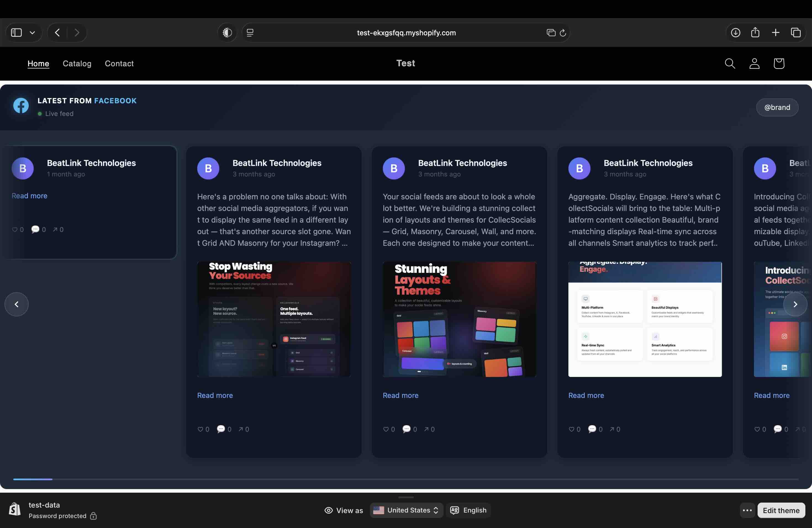Click the carousel progress bar

(x=406, y=479)
